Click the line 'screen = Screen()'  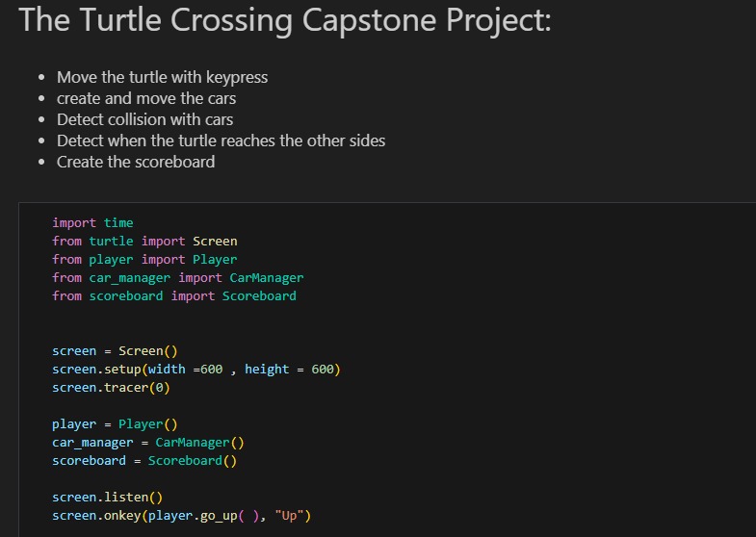[x=115, y=351]
